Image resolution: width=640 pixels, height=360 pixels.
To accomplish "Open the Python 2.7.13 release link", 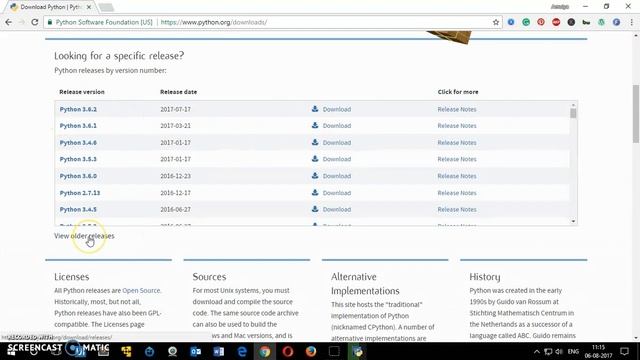I will (x=80, y=193).
